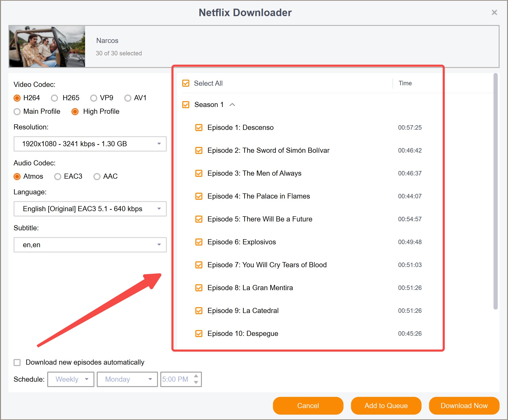The height and width of the screenshot is (420, 508).
Task: Click the Narcos show thumbnail
Action: pyautogui.click(x=47, y=46)
